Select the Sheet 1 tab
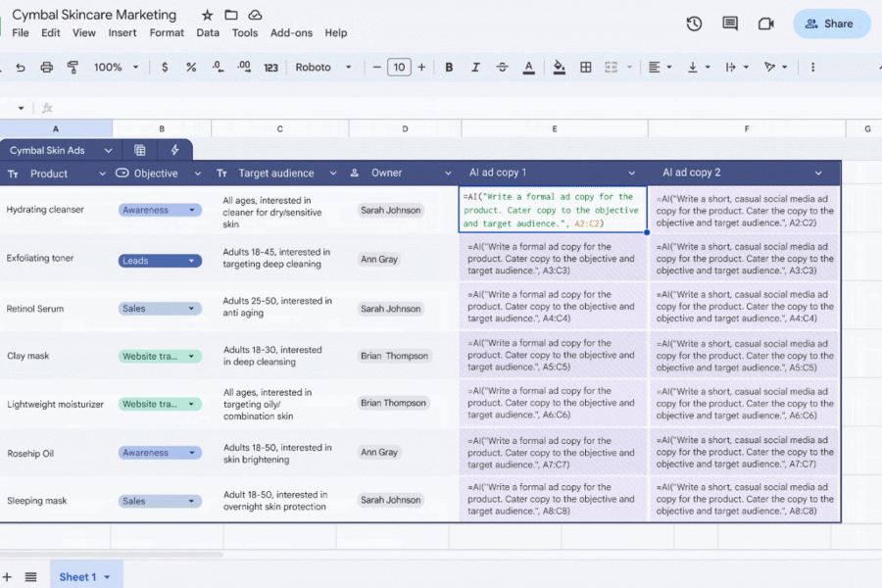 coord(84,577)
